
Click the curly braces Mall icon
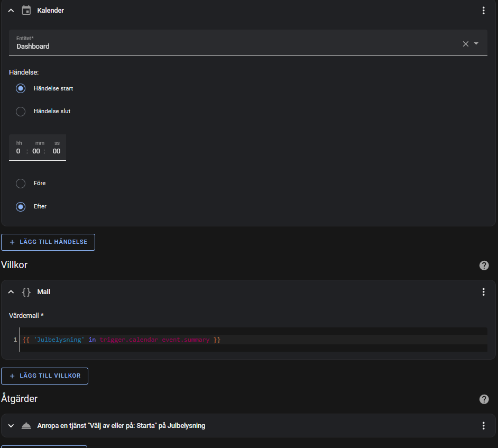point(26,292)
